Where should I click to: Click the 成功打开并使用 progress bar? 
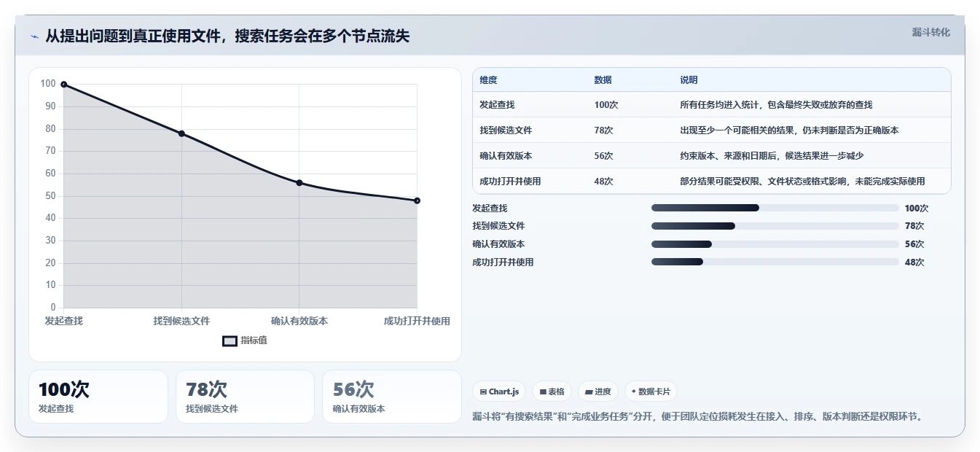[775, 262]
